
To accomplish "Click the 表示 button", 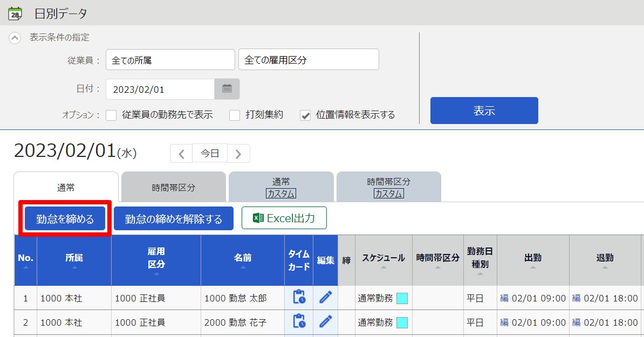I will (484, 111).
